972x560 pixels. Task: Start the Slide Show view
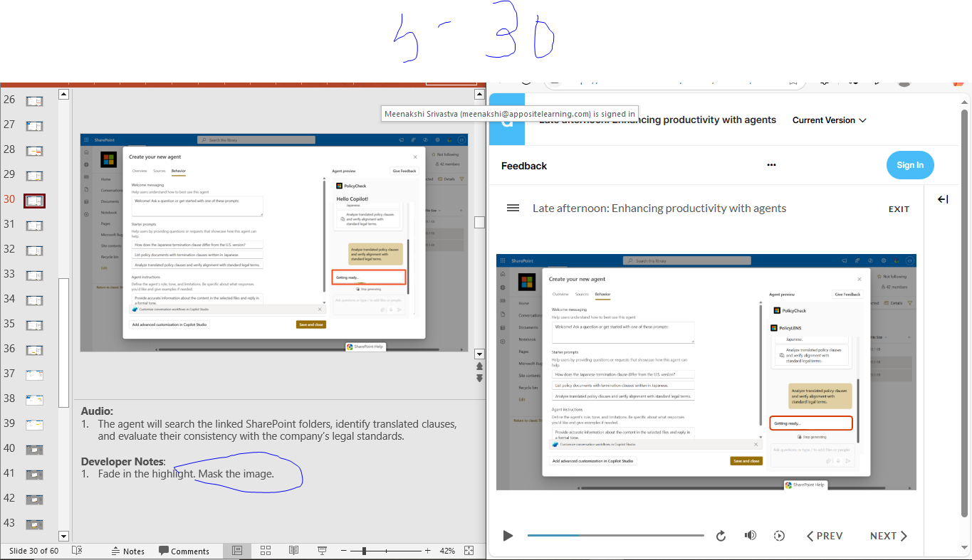click(x=322, y=551)
